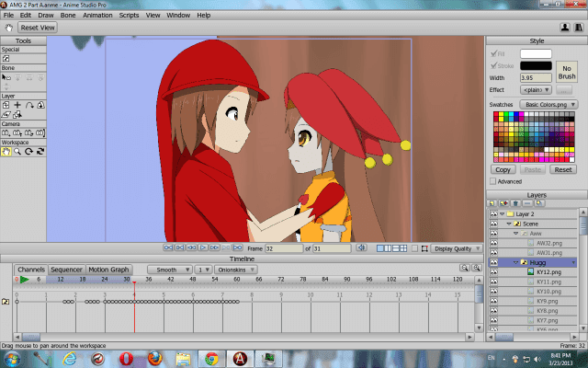Screen dimensions: 588x368
Task: Select the Set Origin tool in Layer section
Action: 6,105
